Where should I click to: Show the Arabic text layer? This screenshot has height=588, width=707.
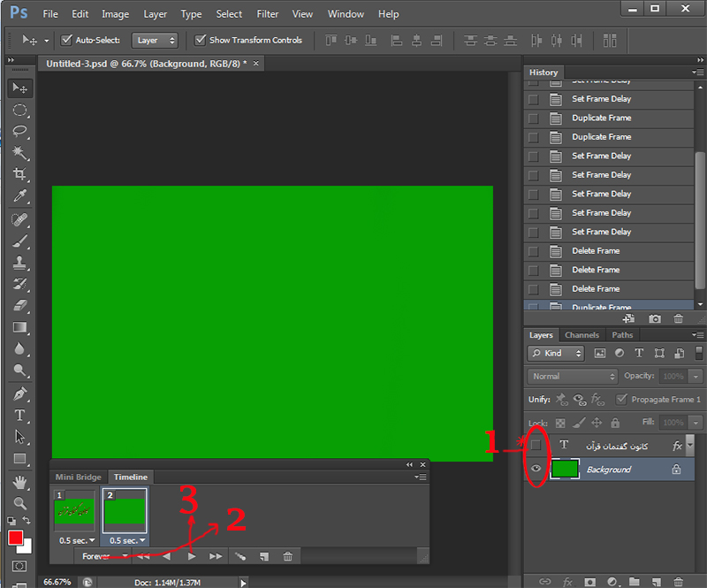(536, 446)
